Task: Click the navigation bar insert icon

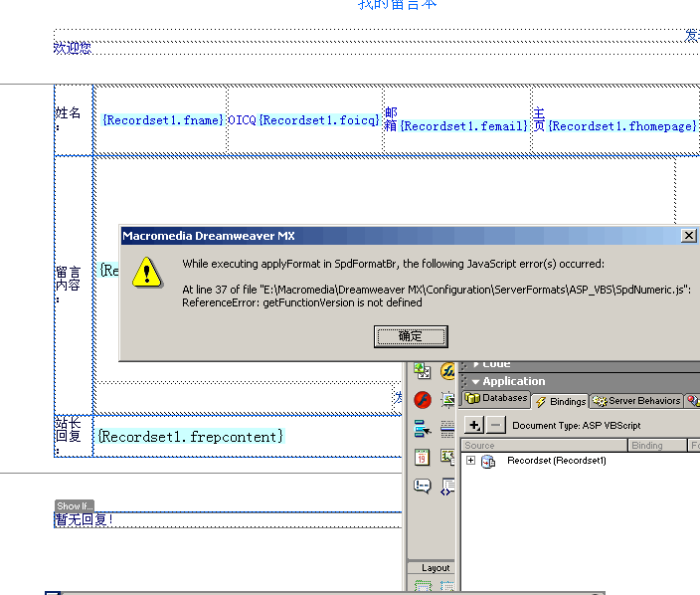Action: pos(422,429)
